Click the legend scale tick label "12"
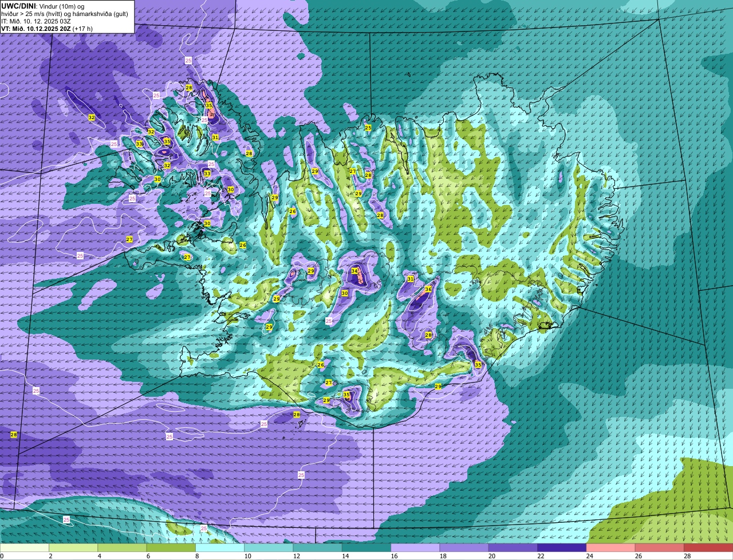This screenshot has height=560, width=733. [297, 556]
